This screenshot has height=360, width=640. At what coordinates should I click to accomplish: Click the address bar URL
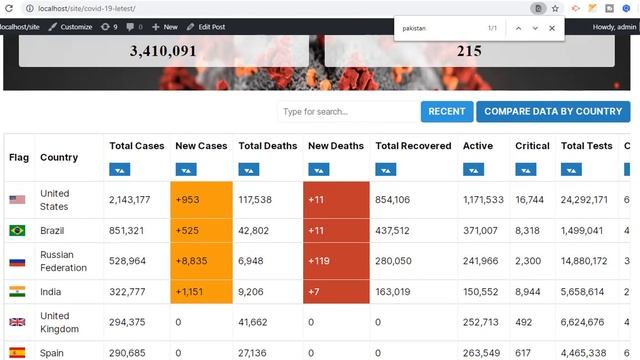tap(87, 8)
